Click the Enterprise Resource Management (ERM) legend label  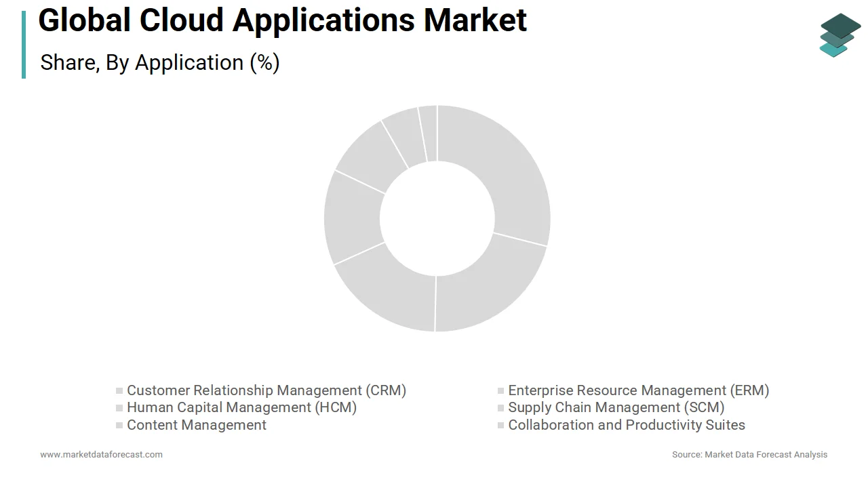(639, 390)
